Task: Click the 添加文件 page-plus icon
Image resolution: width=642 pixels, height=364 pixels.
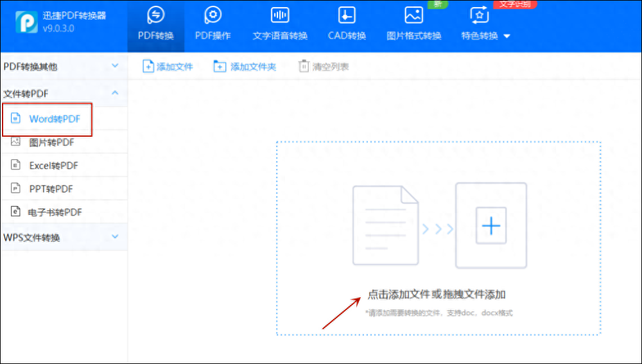Action: coord(148,66)
